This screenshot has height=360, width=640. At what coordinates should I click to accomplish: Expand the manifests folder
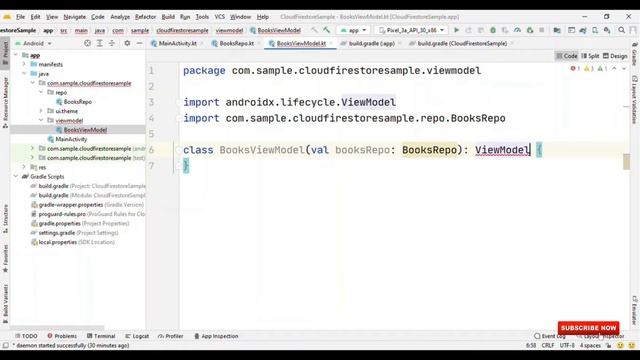[24, 64]
